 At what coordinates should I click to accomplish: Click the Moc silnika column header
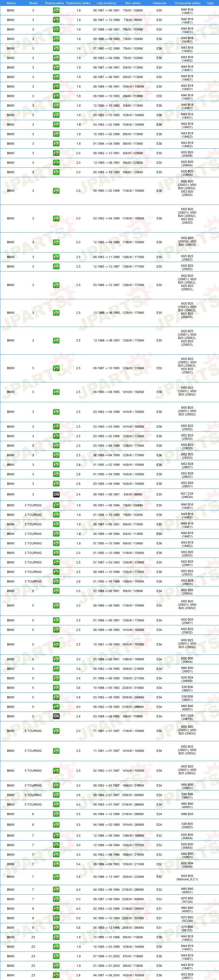click(x=133, y=3)
